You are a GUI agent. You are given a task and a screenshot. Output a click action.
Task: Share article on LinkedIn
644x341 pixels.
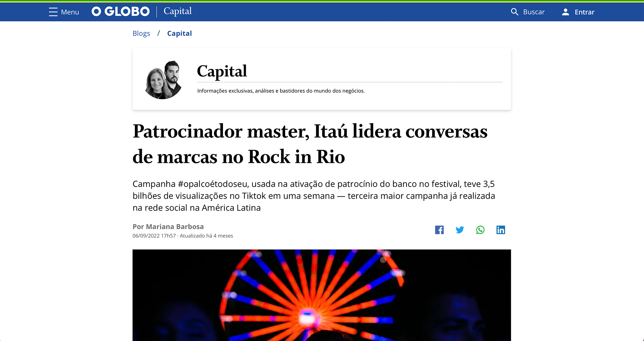click(x=501, y=230)
